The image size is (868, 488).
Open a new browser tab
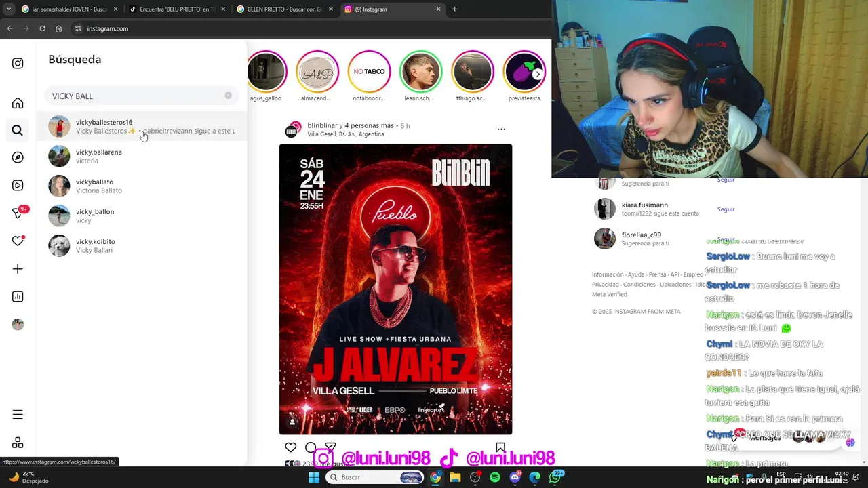tap(454, 9)
